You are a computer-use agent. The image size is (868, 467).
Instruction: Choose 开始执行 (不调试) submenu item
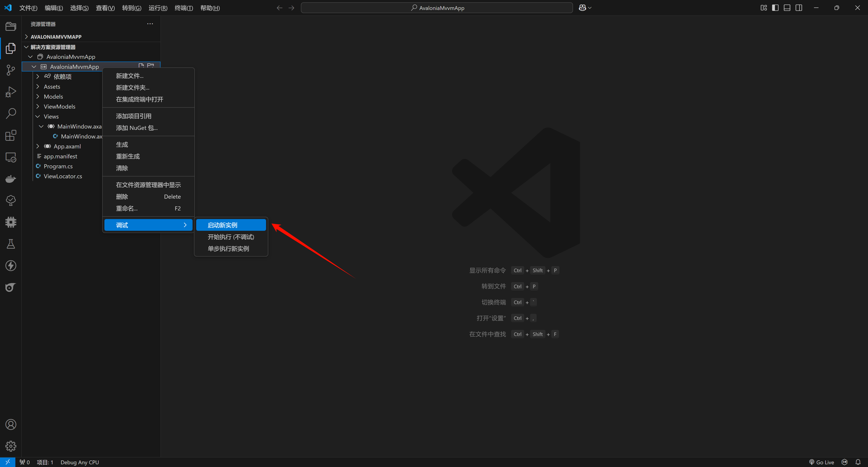[x=231, y=237]
